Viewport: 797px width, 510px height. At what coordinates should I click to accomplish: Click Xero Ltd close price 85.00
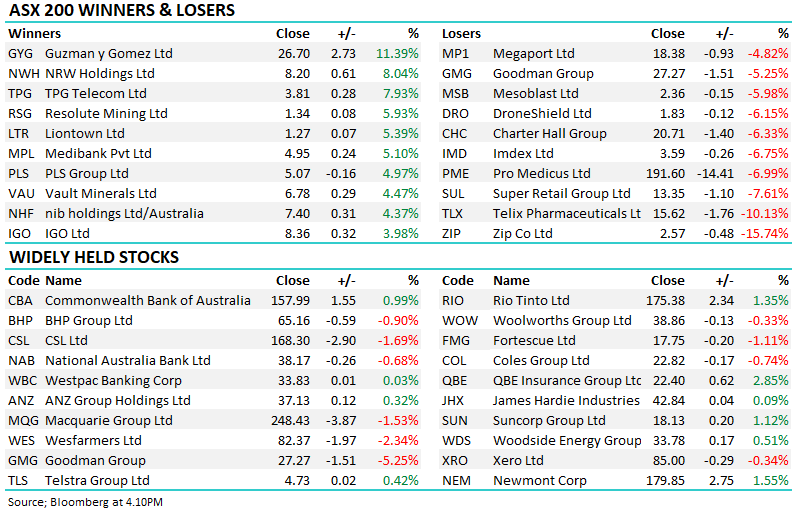669,461
